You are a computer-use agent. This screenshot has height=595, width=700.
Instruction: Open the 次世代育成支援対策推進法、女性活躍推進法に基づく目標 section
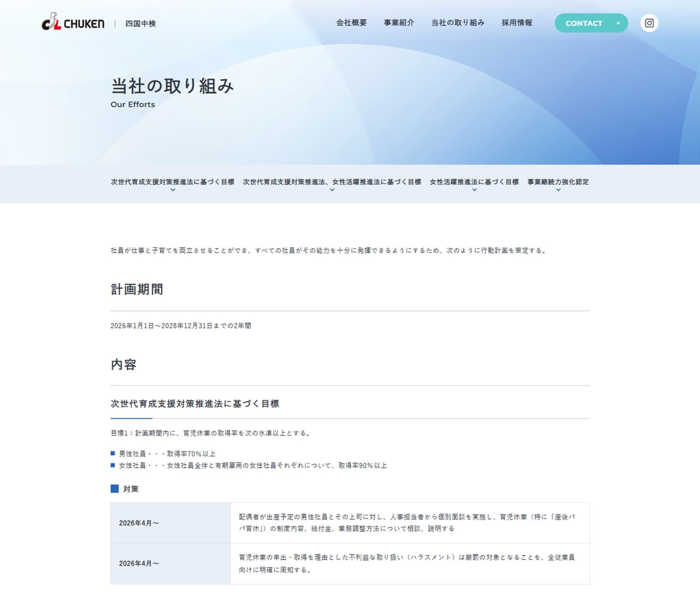(x=332, y=182)
